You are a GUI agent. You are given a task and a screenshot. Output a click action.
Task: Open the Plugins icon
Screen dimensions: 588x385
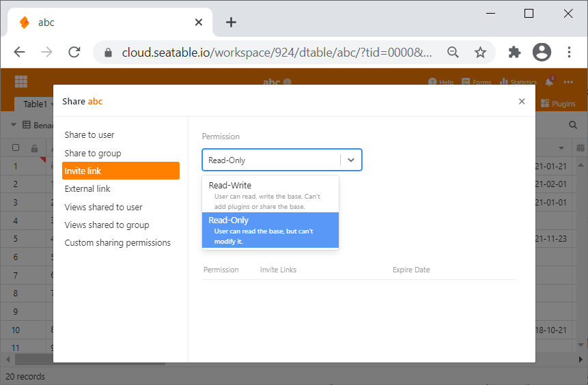[x=545, y=104]
